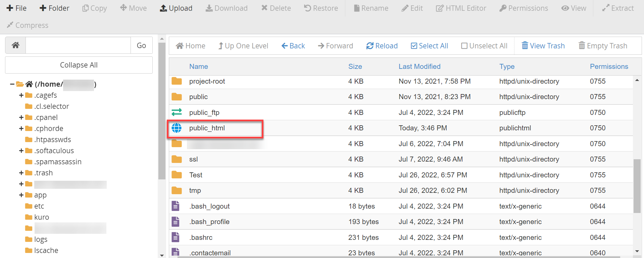Click Empty Trash
Image resolution: width=644 pixels, height=258 pixels.
603,46
